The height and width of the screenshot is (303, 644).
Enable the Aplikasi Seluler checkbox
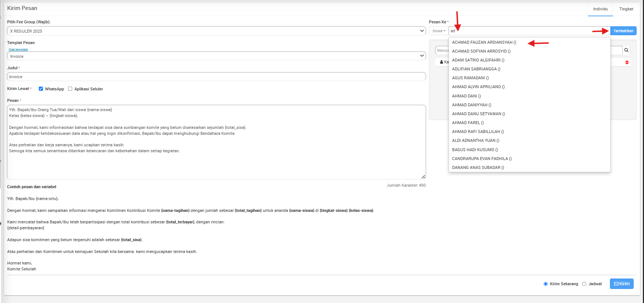tap(70, 89)
